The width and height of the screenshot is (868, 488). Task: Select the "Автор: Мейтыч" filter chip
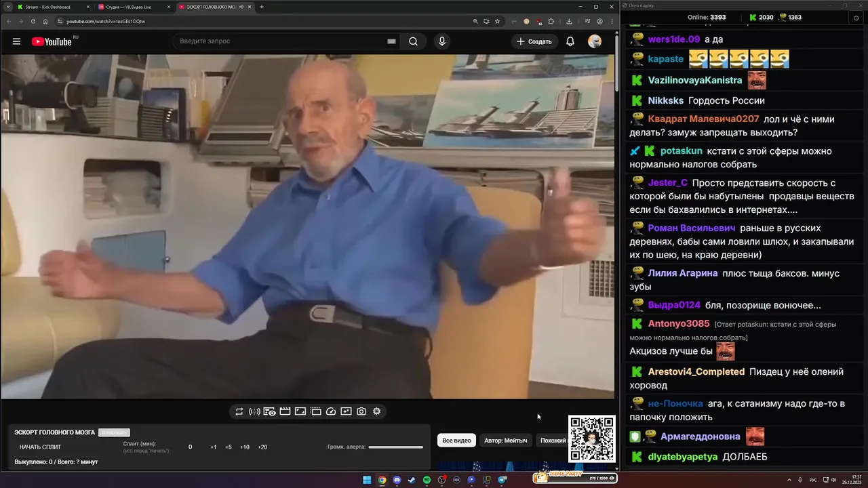click(506, 441)
